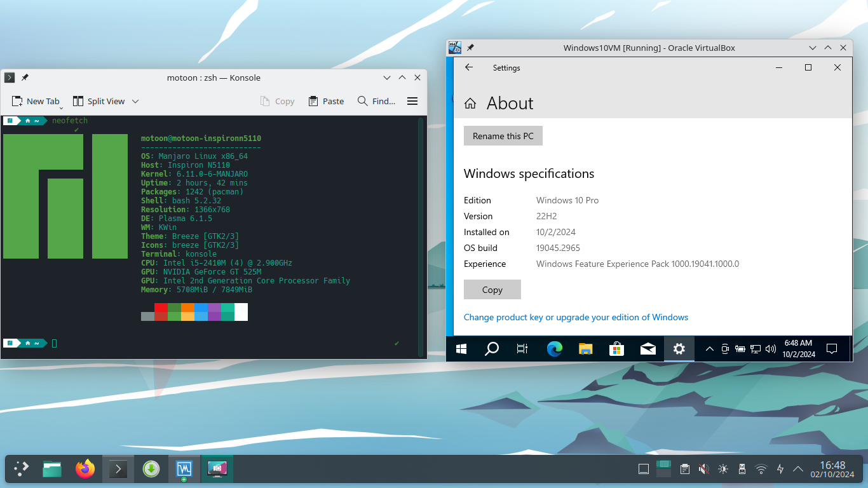The width and height of the screenshot is (868, 488).
Task: Switch to the Konsole task in the panel
Action: [118, 469]
